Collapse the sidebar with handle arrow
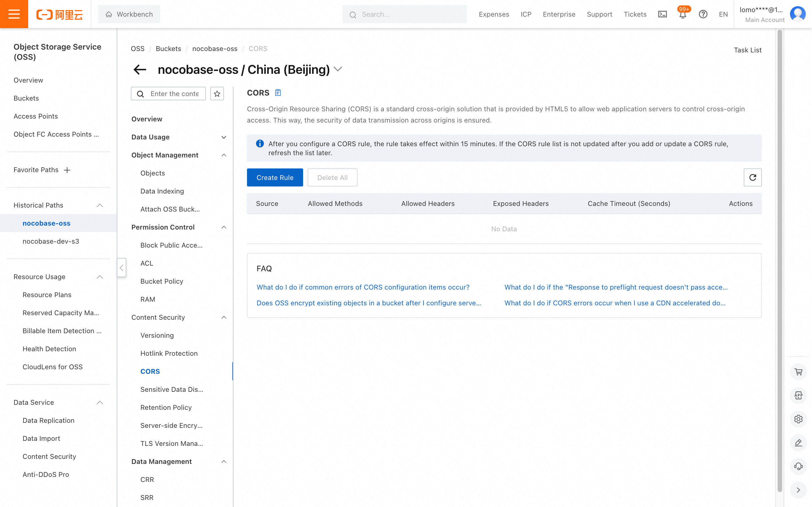Image resolution: width=812 pixels, height=507 pixels. tap(122, 267)
